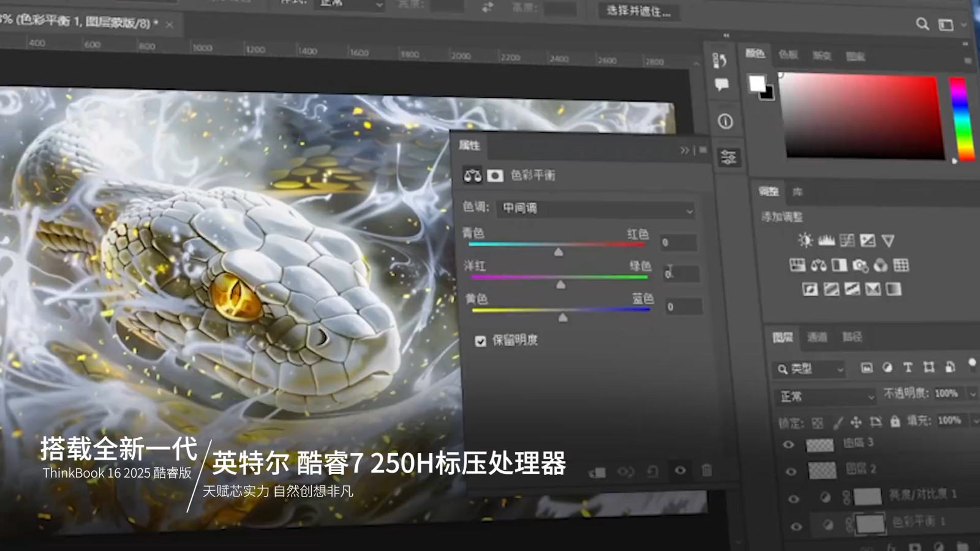This screenshot has width=980, height=551.
Task: Hide 图层 3 with its eye icon
Action: [x=788, y=444]
